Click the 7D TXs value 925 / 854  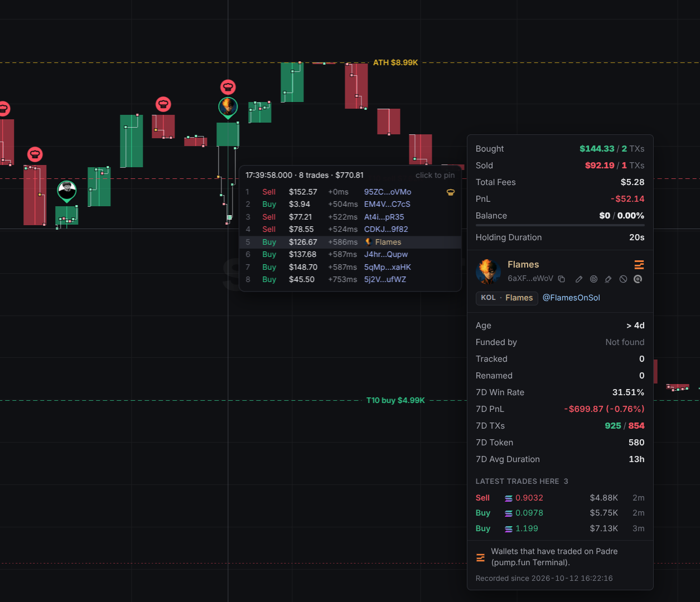pyautogui.click(x=625, y=426)
